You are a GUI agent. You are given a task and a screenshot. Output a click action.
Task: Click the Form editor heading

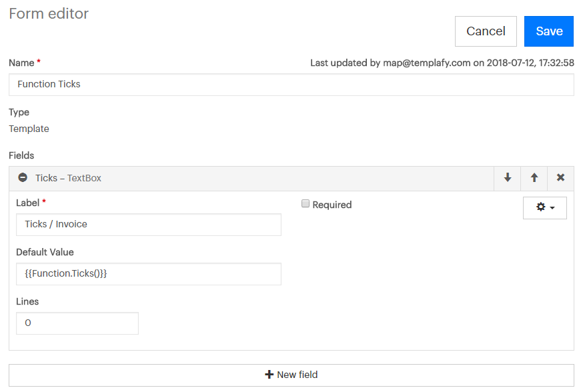[49, 14]
